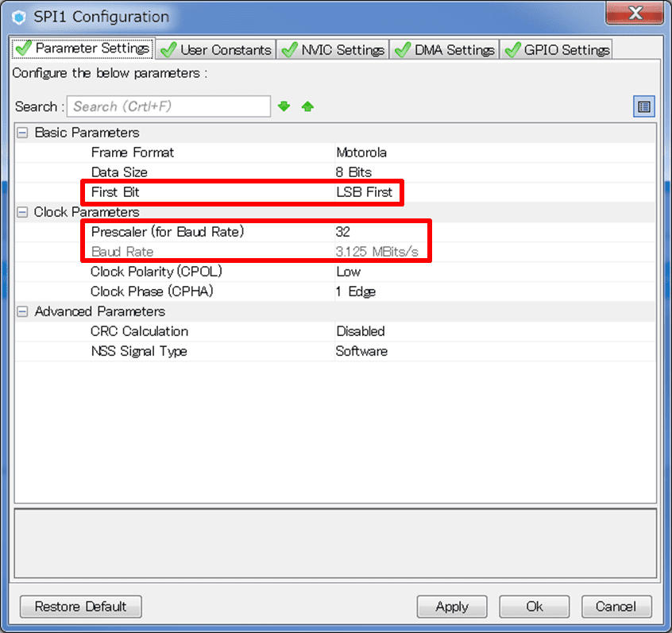Viewport: 672px width, 633px height.
Task: Switch to the User Constants tab
Action: [x=216, y=49]
